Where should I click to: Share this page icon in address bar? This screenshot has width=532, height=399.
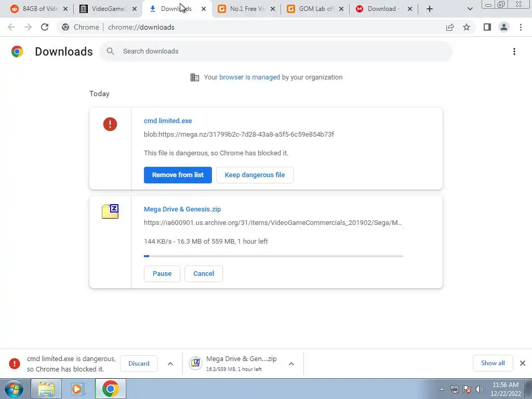point(450,27)
